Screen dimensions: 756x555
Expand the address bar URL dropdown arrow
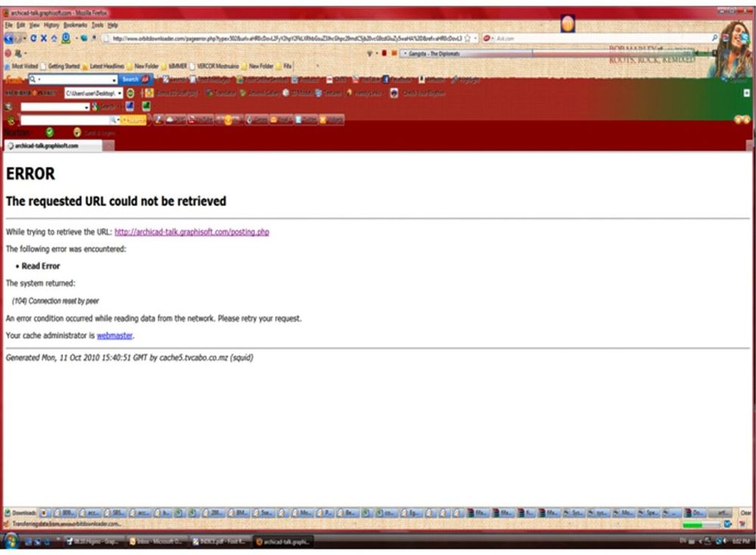pos(475,38)
